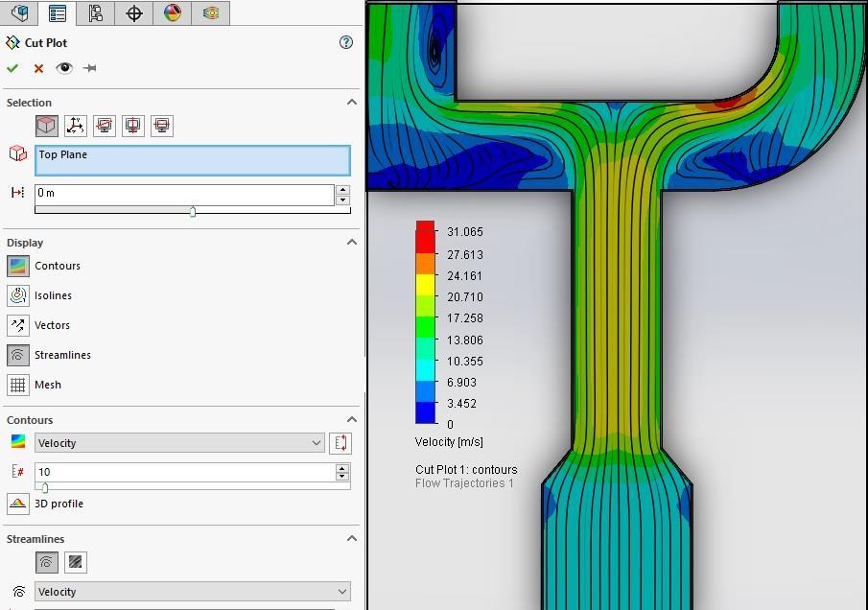This screenshot has height=610, width=868.
Task: Open the DisplayManager color-ball tab
Action: click(172, 12)
